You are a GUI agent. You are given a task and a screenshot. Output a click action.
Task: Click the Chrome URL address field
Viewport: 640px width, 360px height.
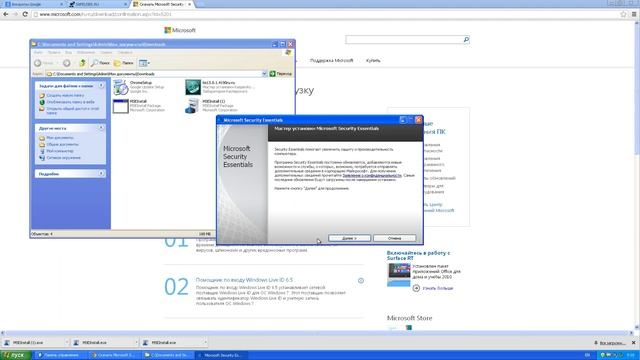point(327,14)
